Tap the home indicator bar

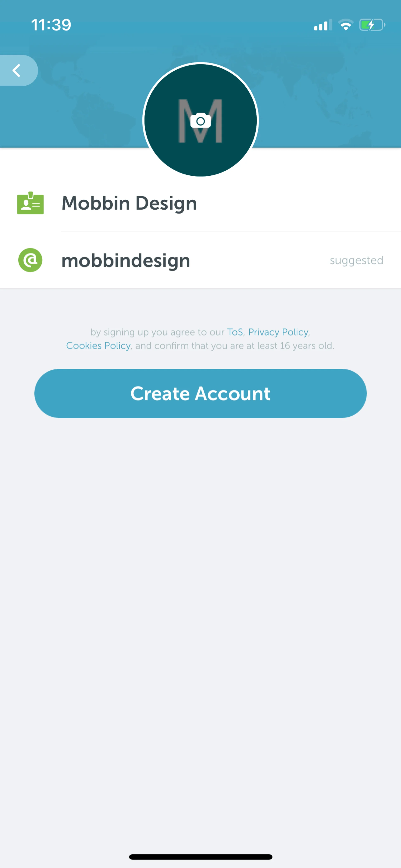pyautogui.click(x=200, y=857)
